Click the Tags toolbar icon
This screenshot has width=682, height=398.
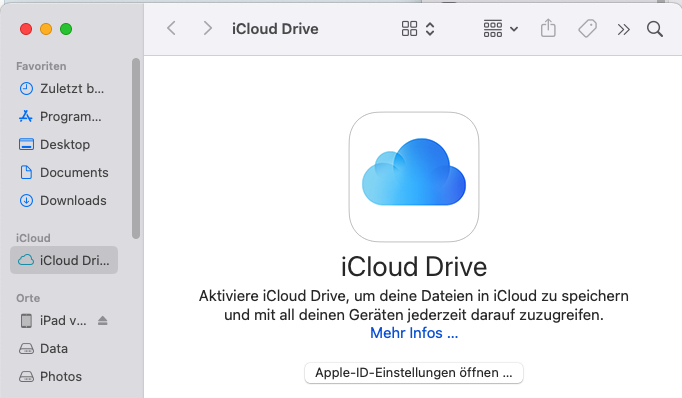[x=587, y=29]
